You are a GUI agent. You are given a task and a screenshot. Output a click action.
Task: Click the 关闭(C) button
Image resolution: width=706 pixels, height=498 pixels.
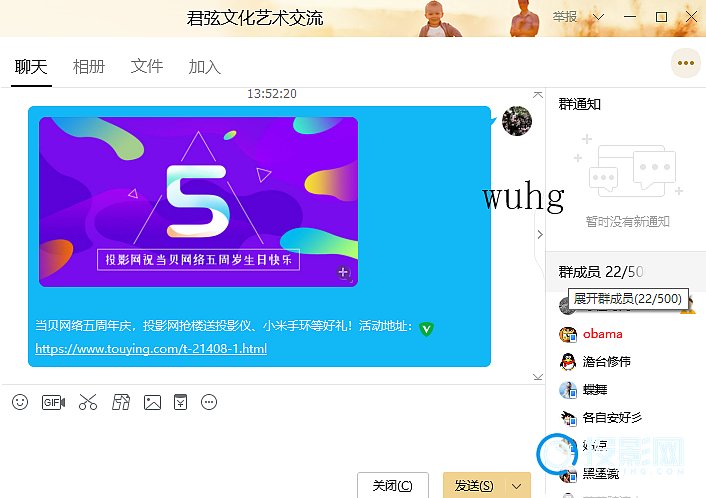(393, 485)
